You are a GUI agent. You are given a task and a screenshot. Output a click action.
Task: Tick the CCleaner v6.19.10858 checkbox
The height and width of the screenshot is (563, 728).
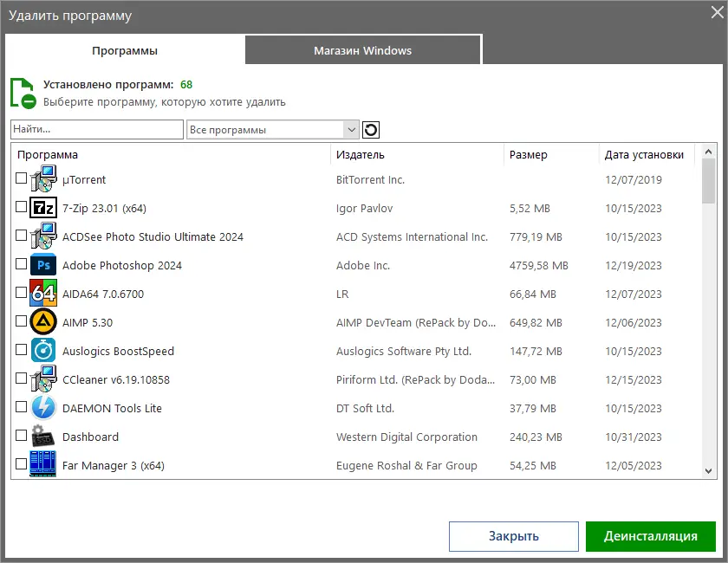tap(22, 379)
